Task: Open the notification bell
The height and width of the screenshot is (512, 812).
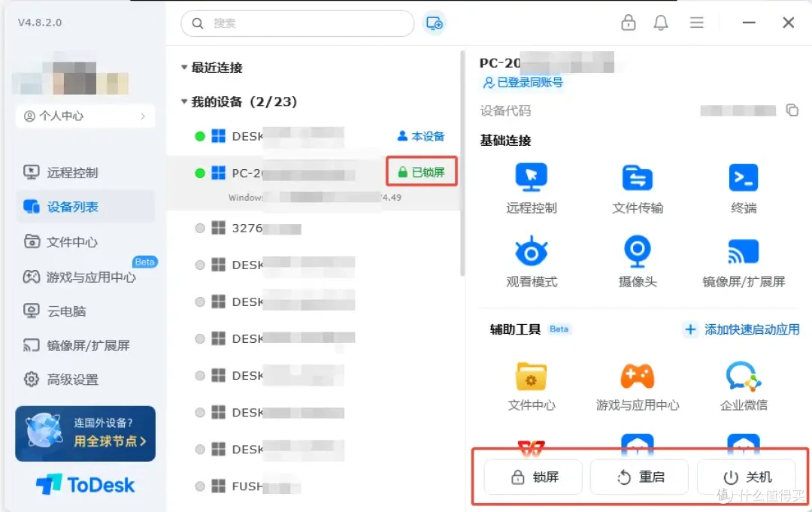Action: (x=661, y=23)
